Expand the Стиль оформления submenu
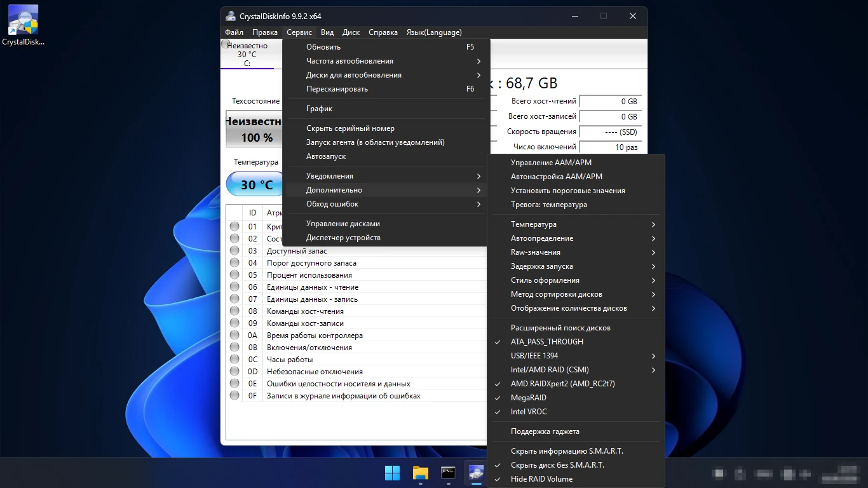 [x=576, y=280]
